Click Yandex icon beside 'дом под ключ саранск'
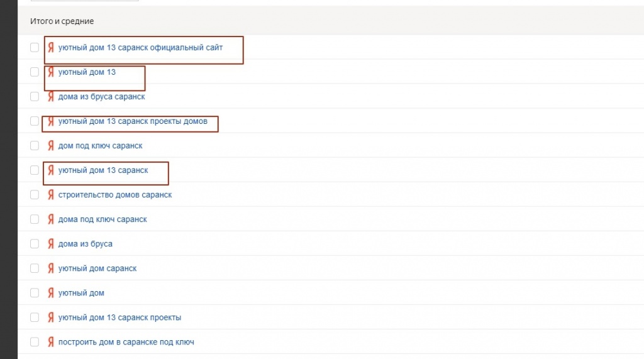Screen dimensions: 644x359 coord(50,146)
